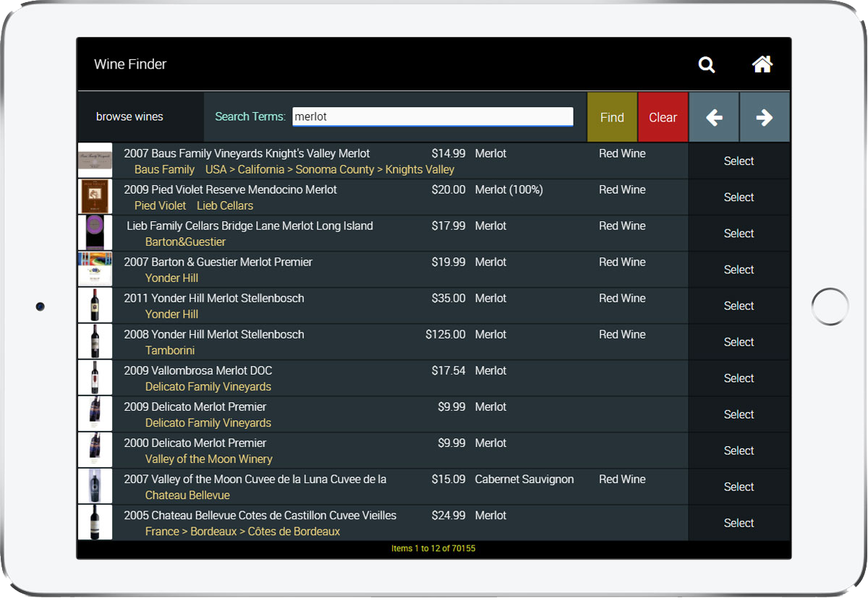Screen dimensions: 868x601
Task: Click the Valley of the Moon Winery link
Action: [209, 459]
